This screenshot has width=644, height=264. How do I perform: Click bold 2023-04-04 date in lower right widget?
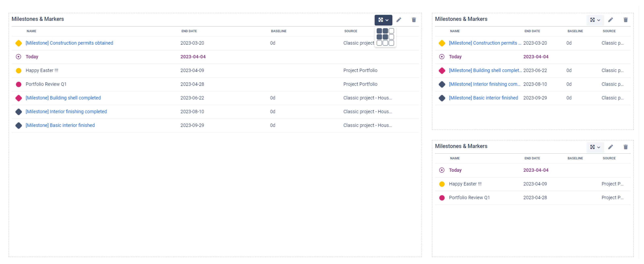click(536, 170)
